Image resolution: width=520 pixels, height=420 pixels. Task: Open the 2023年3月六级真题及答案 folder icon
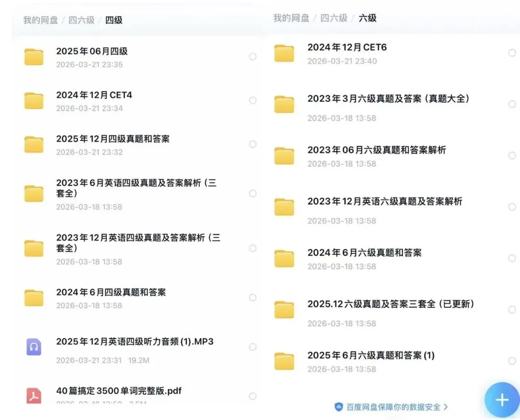(x=284, y=104)
